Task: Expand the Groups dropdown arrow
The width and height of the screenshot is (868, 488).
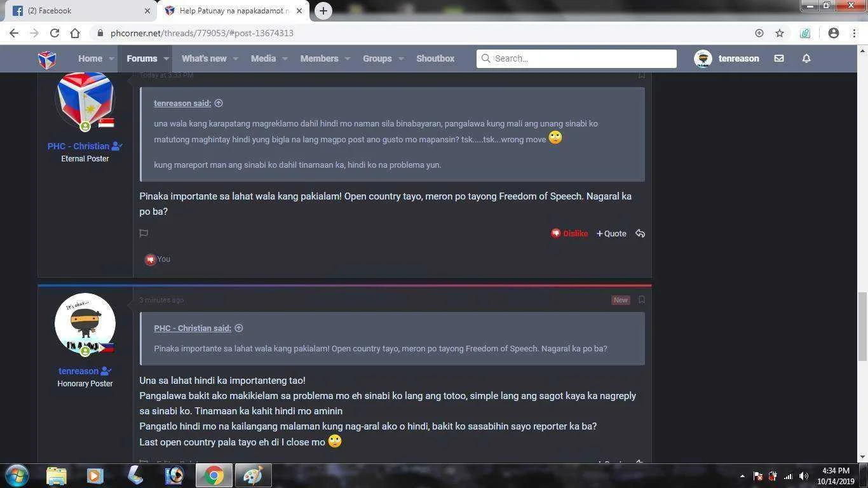Action: click(400, 58)
